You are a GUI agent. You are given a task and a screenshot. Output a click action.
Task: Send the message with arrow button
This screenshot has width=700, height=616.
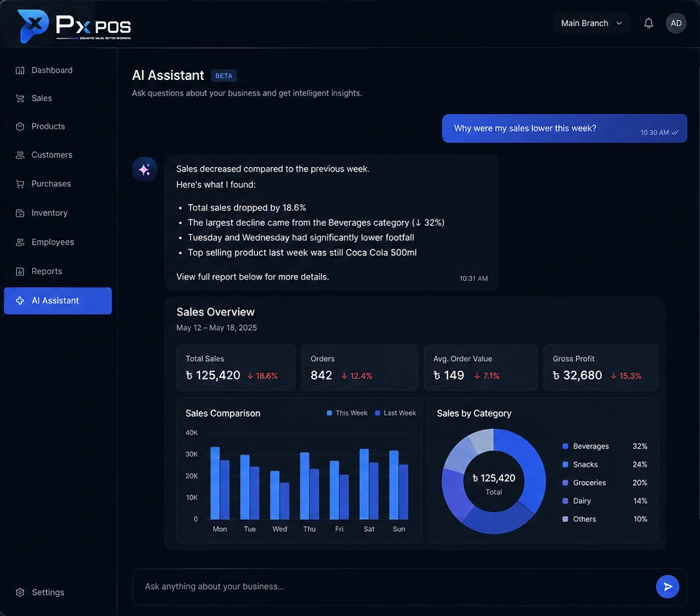(668, 587)
